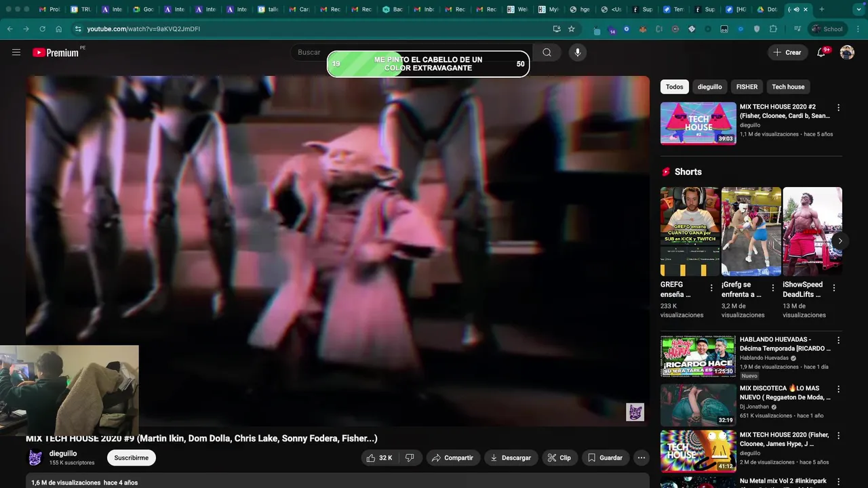Screen dimensions: 868x488
Task: Open a new browser tab
Action: pyautogui.click(x=822, y=9)
